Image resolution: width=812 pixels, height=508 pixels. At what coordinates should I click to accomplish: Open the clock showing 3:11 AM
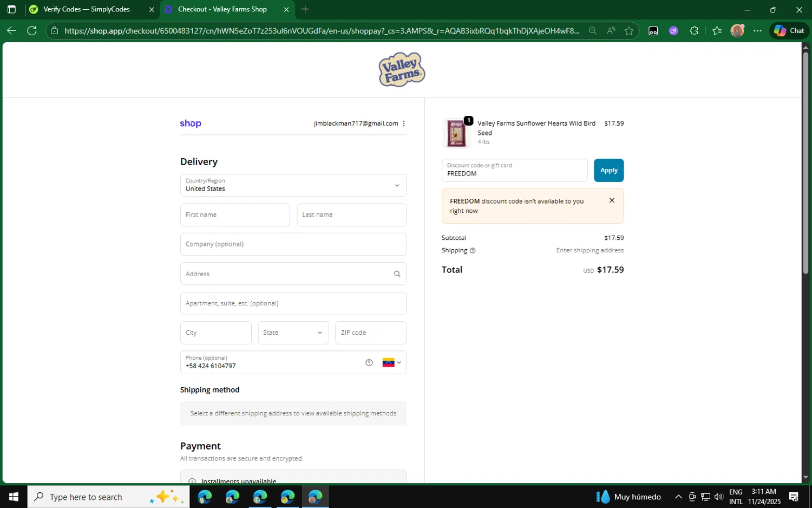(764, 497)
